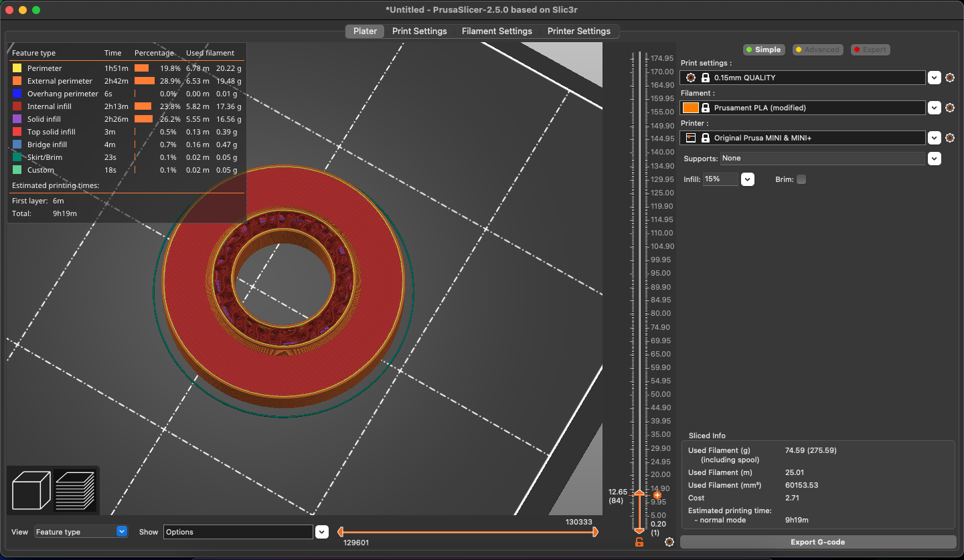Open settings gear next to Prusament PLA filament
Screen dimensions: 964x560
[950, 108]
